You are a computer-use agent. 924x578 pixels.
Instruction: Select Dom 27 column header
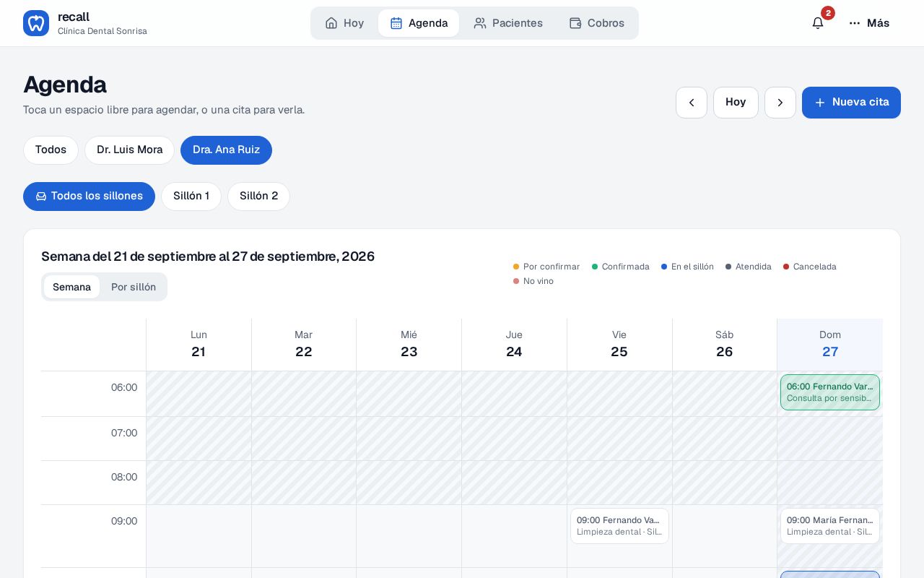point(830,345)
